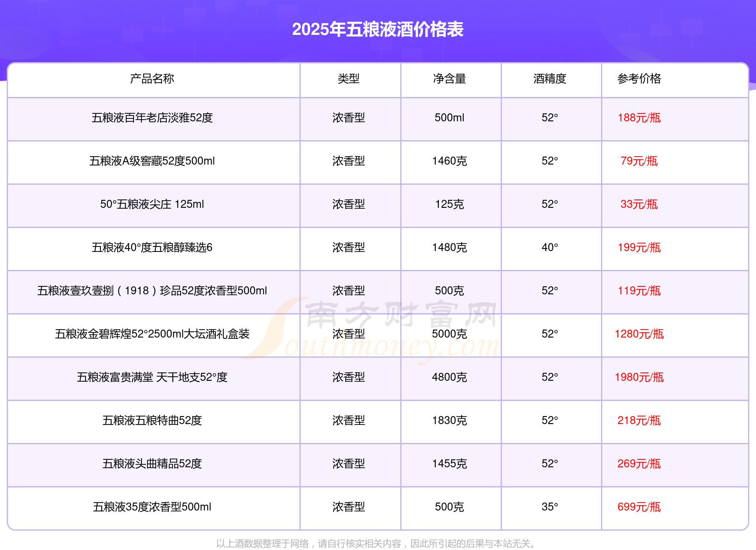Select 52° in the A级窖藏 row
Screen dimensions: 756x550
550,161
